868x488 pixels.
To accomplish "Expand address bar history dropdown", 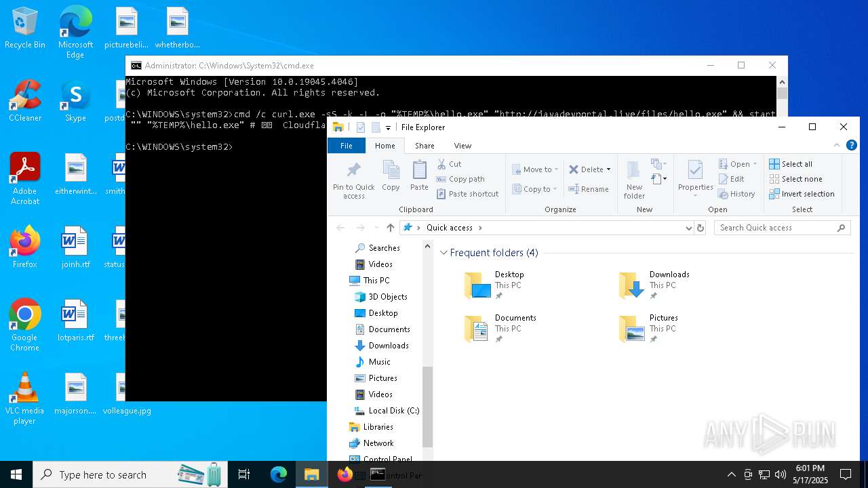I will pos(689,228).
